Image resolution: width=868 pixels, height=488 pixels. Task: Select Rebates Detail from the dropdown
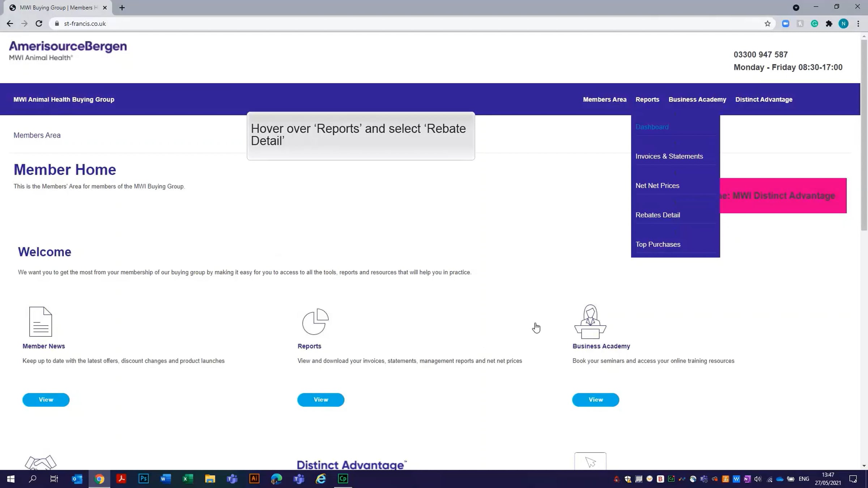tap(658, 215)
